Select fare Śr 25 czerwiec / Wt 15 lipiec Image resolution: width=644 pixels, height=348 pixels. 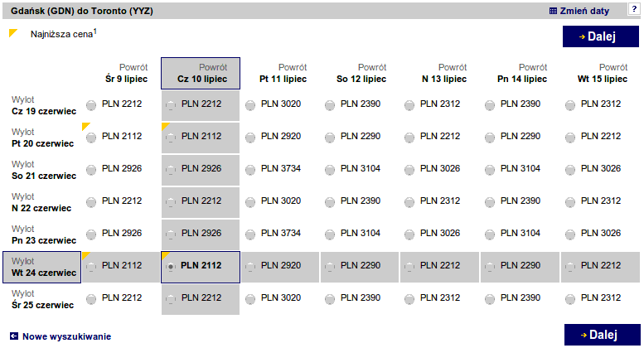coord(570,299)
